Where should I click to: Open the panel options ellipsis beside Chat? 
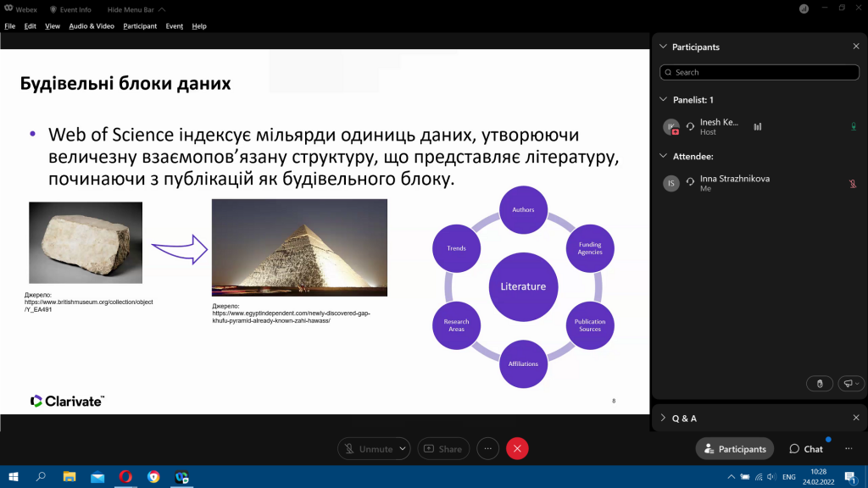[849, 449]
